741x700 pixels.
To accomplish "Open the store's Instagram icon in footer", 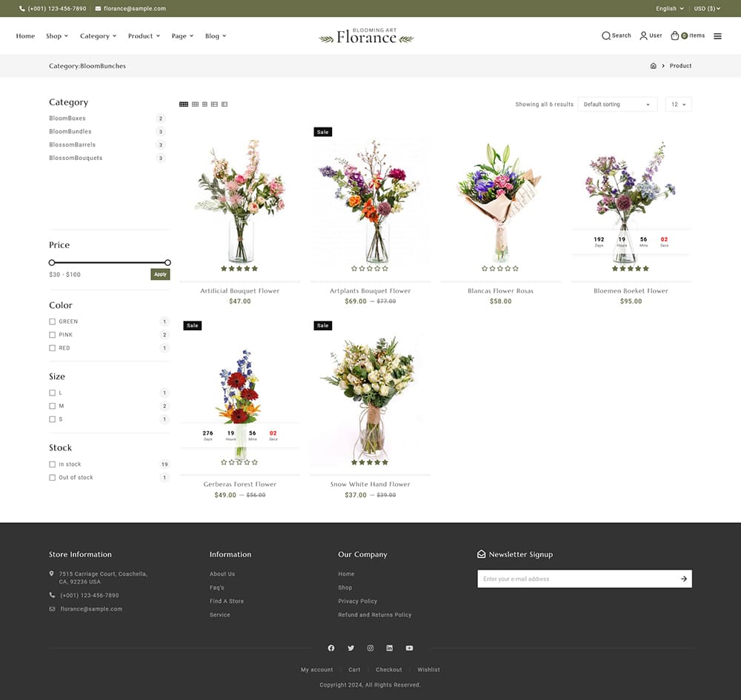I will click(x=370, y=647).
